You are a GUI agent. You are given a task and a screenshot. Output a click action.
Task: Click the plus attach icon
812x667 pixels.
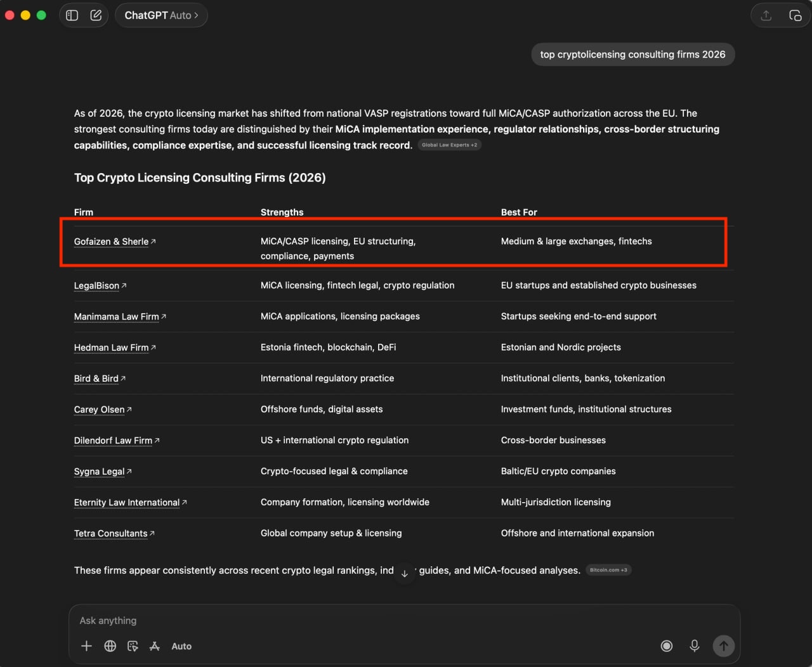pos(87,646)
